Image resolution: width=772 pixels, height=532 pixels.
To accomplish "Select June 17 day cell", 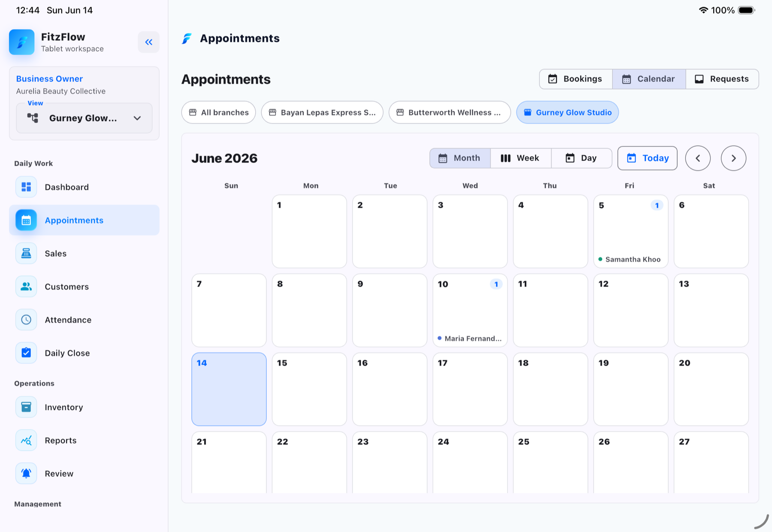I will pyautogui.click(x=470, y=389).
